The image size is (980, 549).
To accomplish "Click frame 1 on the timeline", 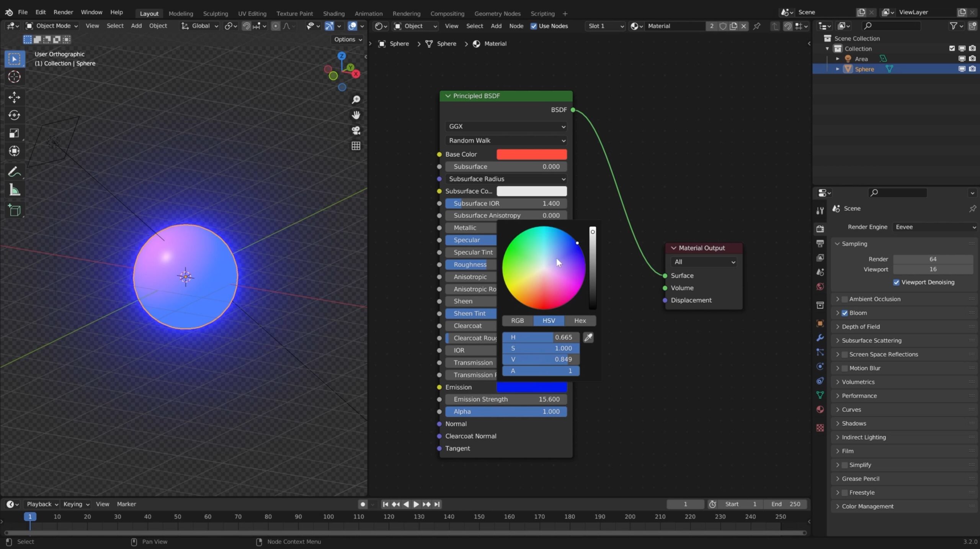I will (29, 516).
